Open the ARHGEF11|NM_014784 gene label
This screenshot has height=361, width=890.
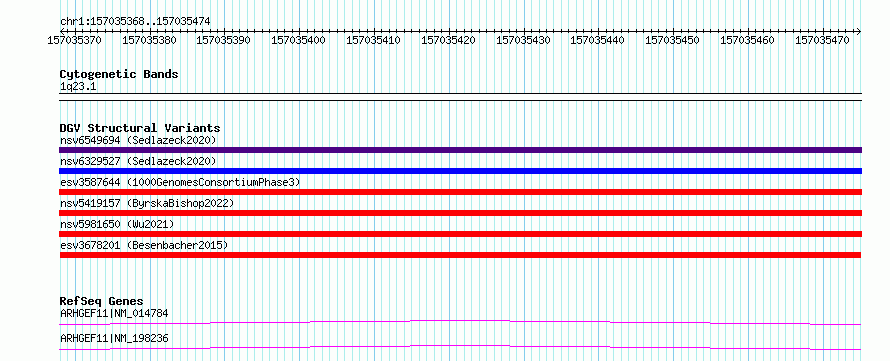coord(114,313)
